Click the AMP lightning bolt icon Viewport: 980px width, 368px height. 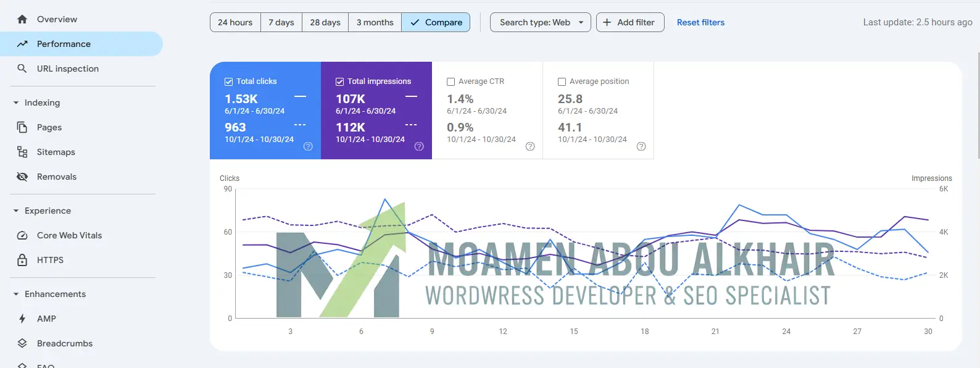coord(22,319)
